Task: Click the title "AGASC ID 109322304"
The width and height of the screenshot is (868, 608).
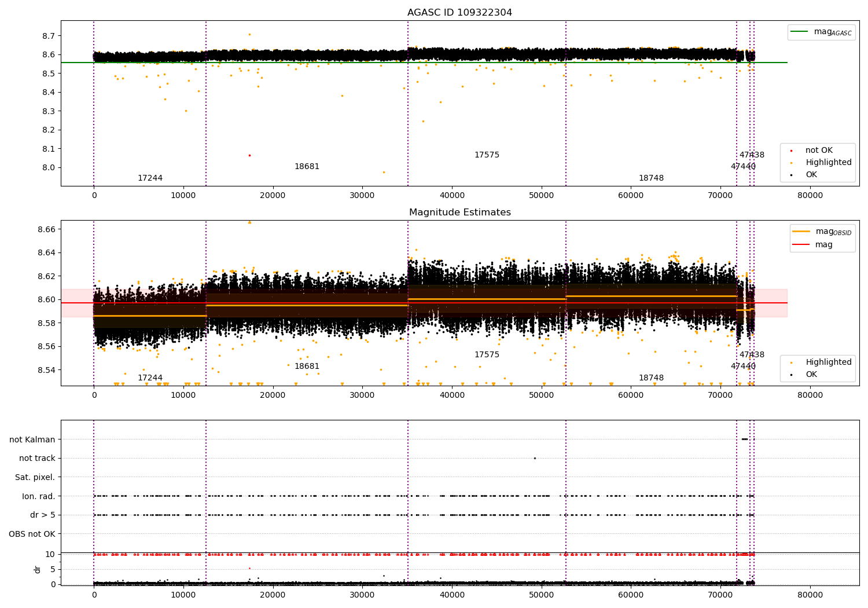Action: click(x=459, y=13)
